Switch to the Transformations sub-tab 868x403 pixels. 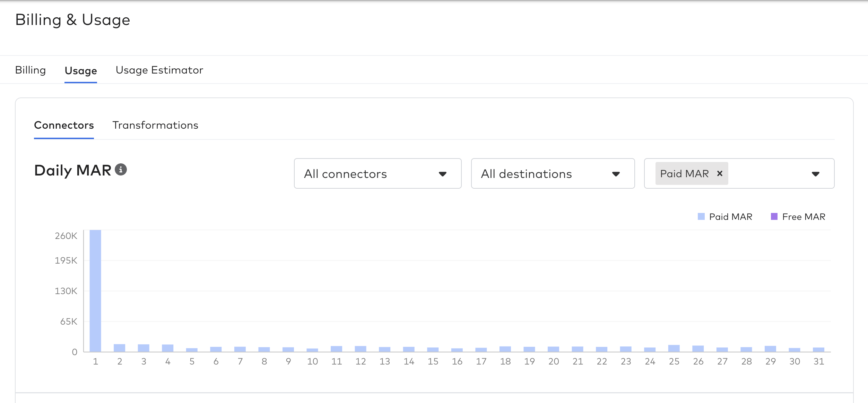pyautogui.click(x=155, y=125)
